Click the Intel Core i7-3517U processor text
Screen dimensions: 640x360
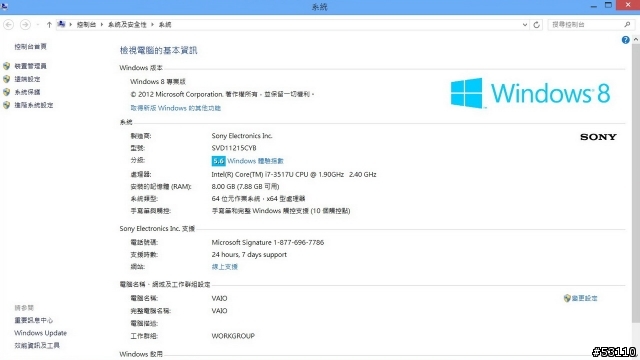pyautogui.click(x=294, y=174)
